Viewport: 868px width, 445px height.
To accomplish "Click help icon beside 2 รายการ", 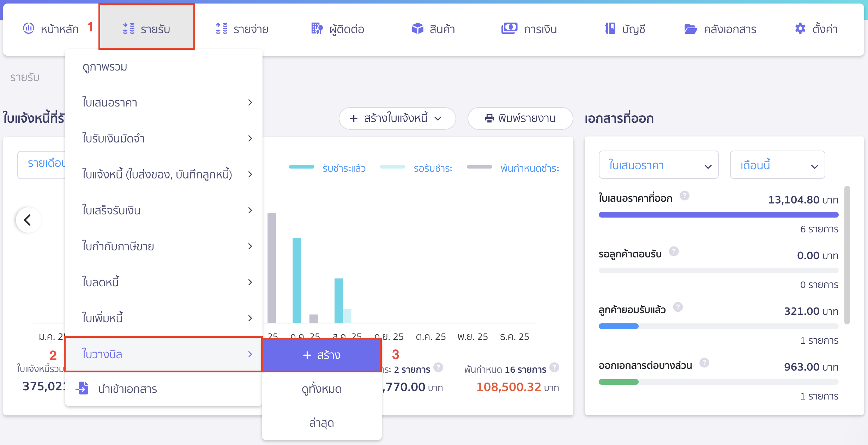I will (438, 367).
